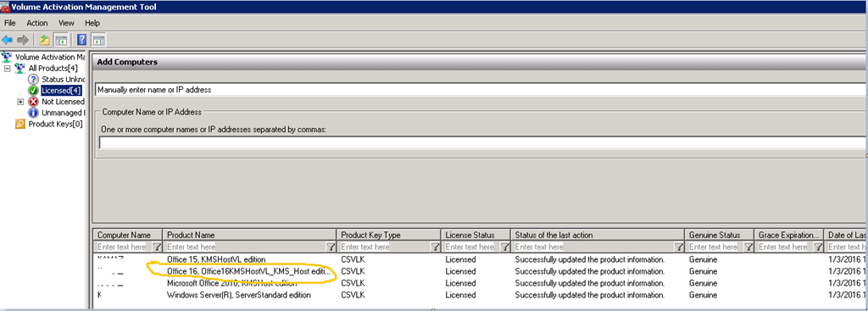Sort by Genuine Status column header
The width and height of the screenshot is (868, 311).
[719, 235]
